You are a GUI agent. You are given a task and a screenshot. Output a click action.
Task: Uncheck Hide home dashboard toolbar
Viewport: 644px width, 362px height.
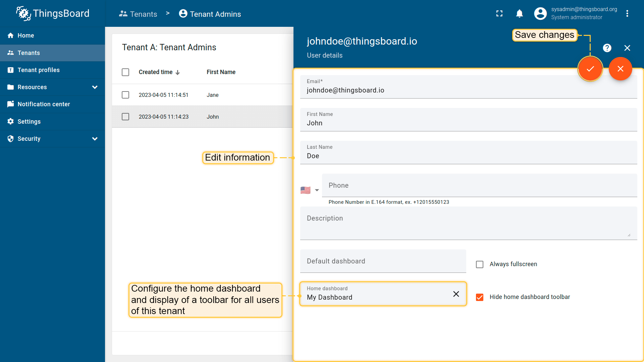[x=480, y=297]
